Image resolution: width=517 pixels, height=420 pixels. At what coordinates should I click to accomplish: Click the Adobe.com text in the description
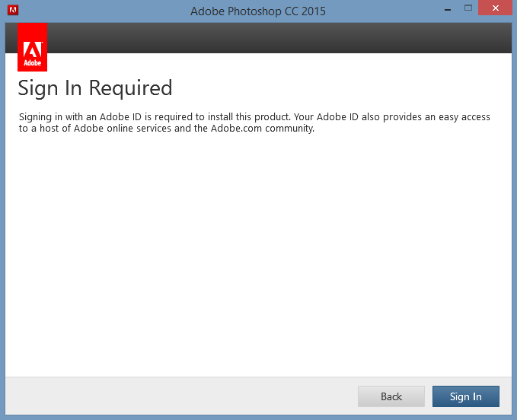[236, 128]
